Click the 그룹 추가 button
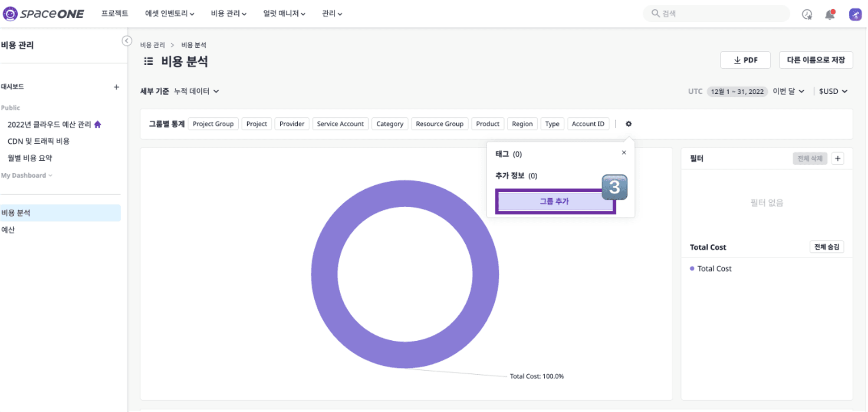 pos(555,201)
